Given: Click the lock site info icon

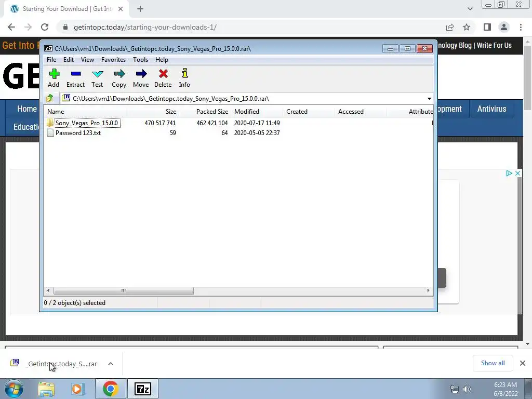Looking at the screenshot, I should click(x=65, y=27).
